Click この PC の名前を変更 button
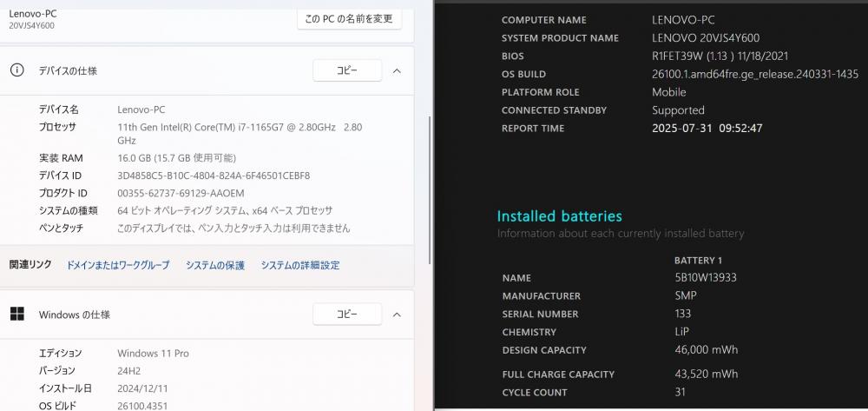 pyautogui.click(x=349, y=19)
